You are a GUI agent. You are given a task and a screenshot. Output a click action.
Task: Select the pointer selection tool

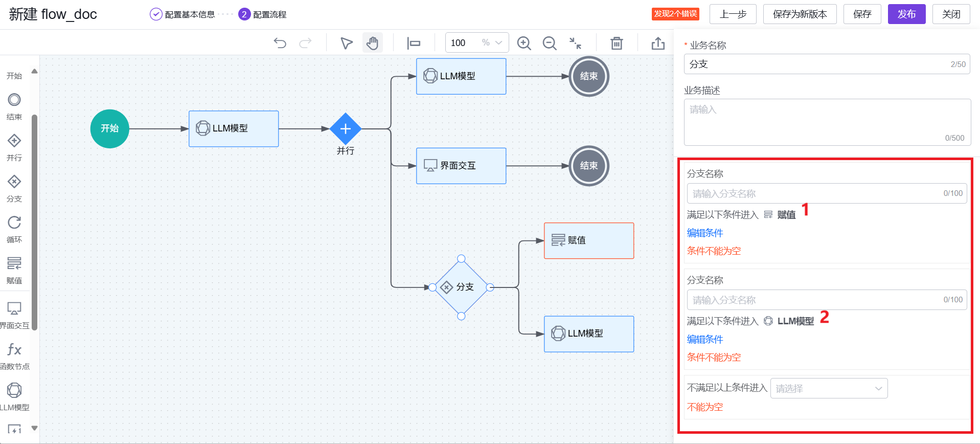pos(347,43)
